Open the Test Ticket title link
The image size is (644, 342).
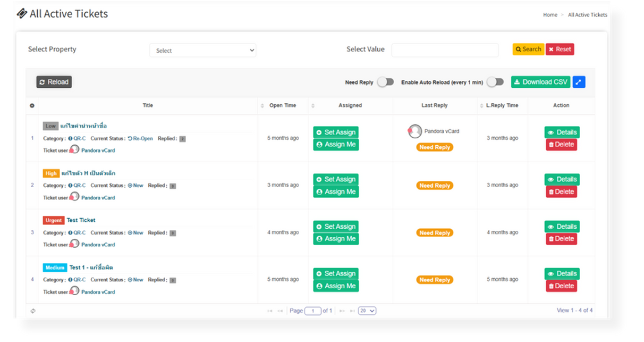[x=81, y=220]
